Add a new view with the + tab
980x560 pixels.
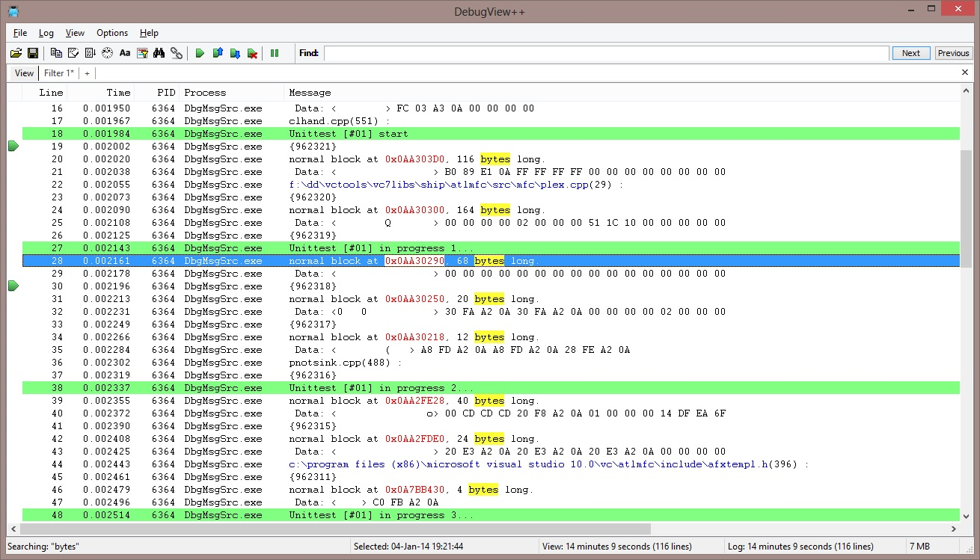tap(87, 73)
